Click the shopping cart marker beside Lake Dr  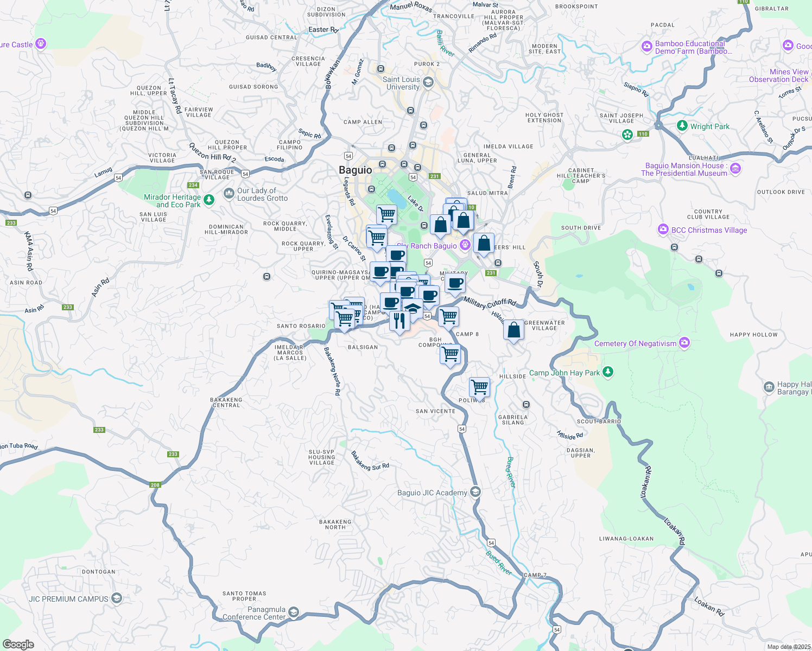click(386, 214)
